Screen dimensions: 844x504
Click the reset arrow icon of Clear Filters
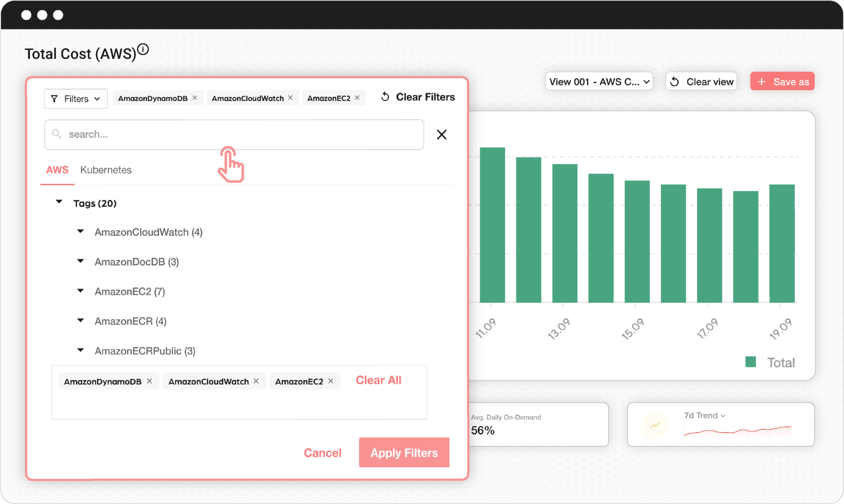(x=385, y=97)
